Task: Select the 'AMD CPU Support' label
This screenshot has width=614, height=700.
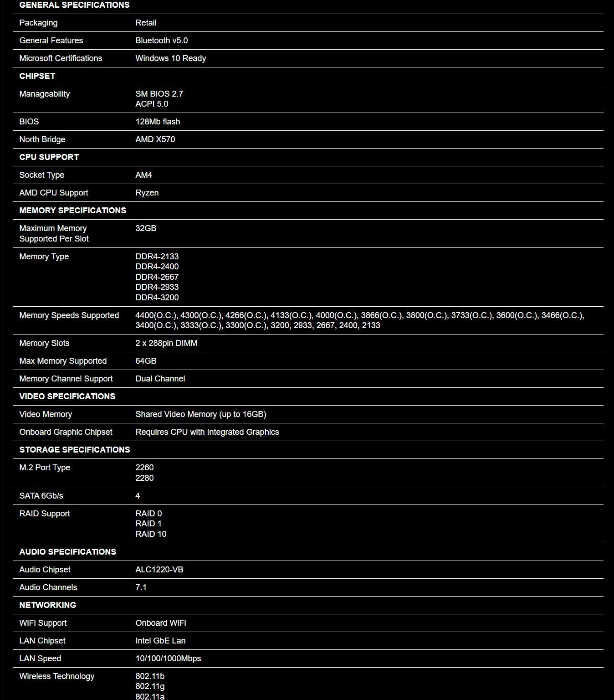Action: (x=53, y=193)
